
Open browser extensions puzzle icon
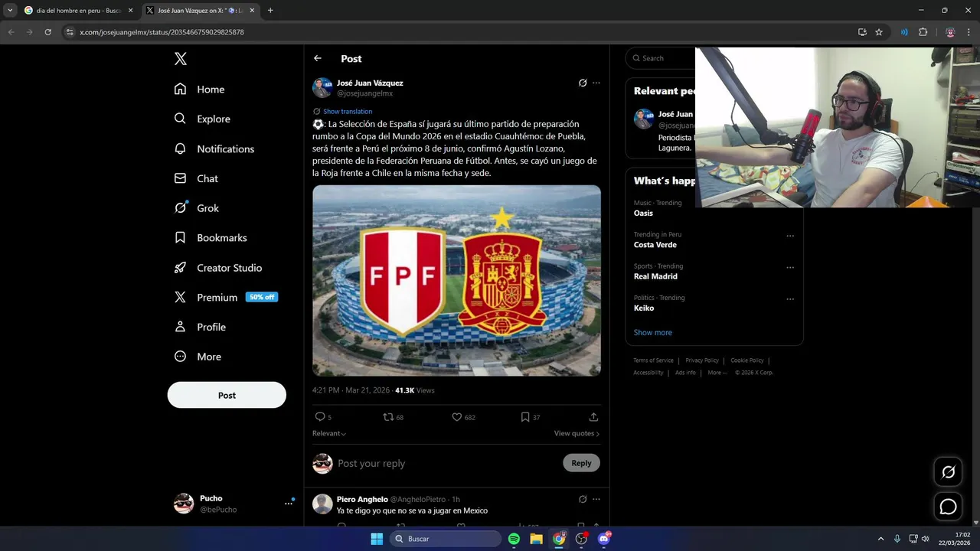pos(923,32)
